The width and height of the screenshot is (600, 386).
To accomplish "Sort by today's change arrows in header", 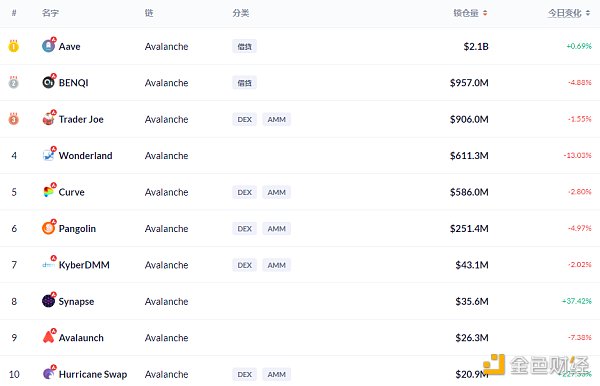I will [x=588, y=13].
